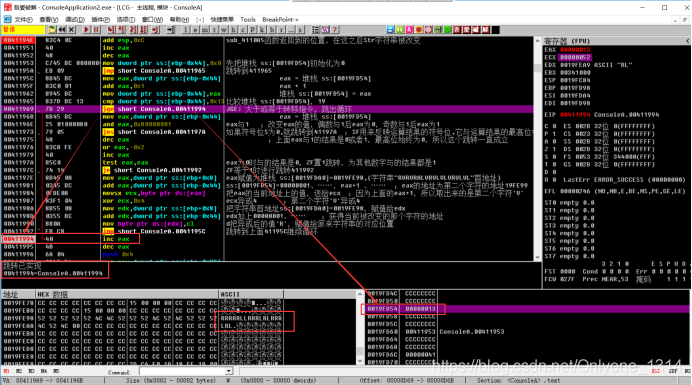
Task: Click the HEX 数据 dump column header
Action: coord(127,294)
